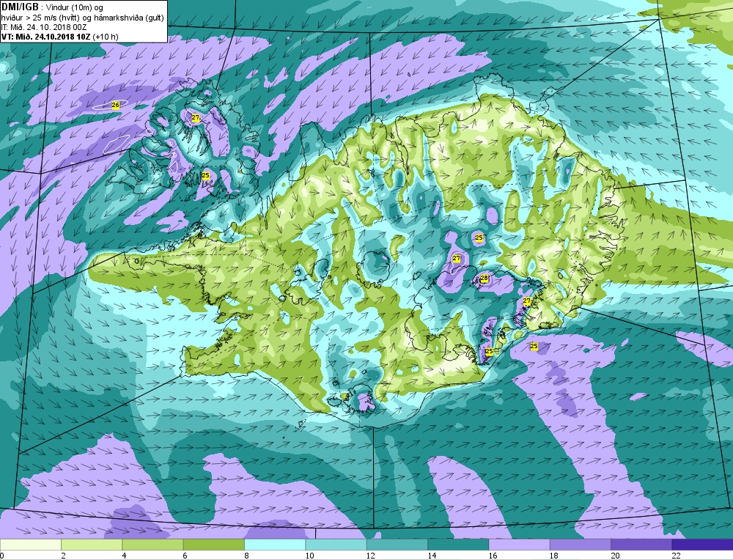733x560 pixels.
Task: Click the legend scale number 2
Action: click(x=63, y=556)
